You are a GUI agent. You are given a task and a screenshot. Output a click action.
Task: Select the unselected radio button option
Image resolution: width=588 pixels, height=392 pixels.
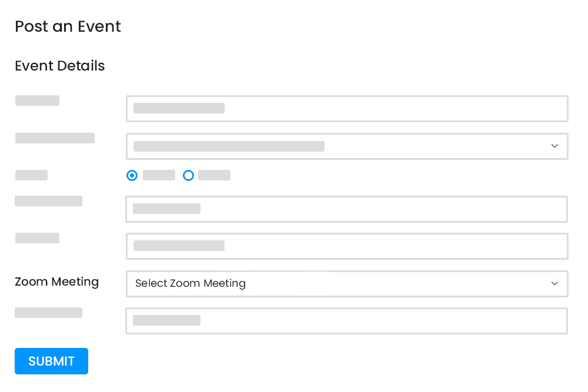tap(188, 175)
